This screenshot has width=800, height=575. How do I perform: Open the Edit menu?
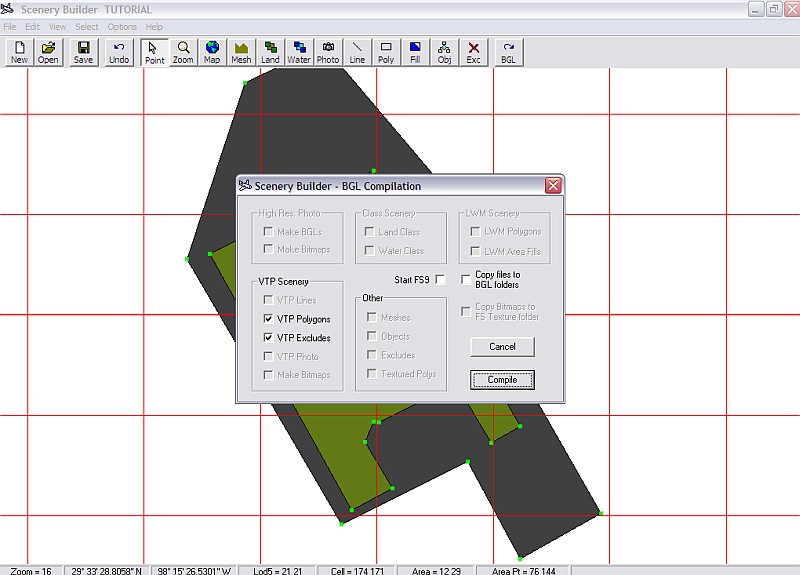[32, 27]
